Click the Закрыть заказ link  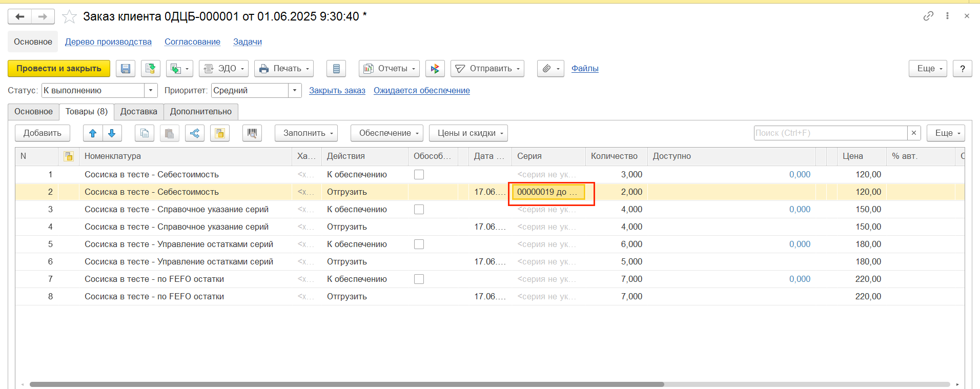[337, 91]
